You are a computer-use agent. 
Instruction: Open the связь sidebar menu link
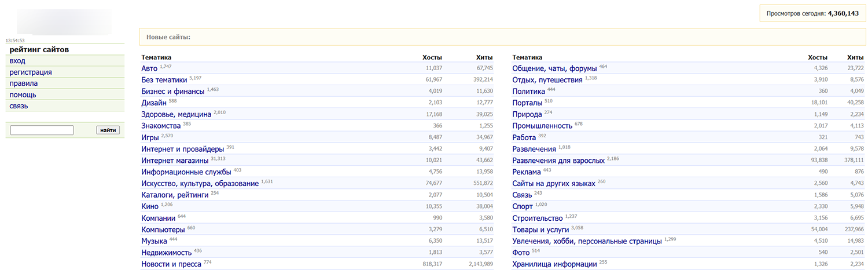tap(19, 106)
